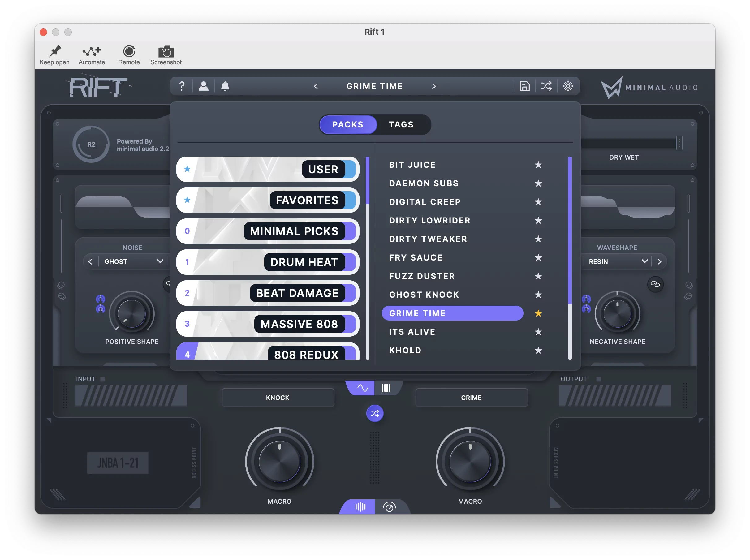Image resolution: width=750 pixels, height=560 pixels.
Task: Click the Minimal Audio logo
Action: pyautogui.click(x=649, y=88)
